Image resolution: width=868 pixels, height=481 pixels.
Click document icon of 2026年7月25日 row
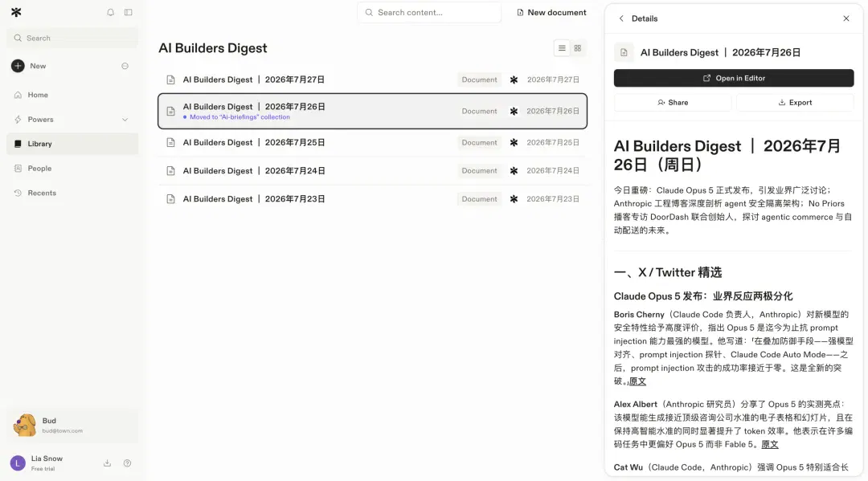170,143
